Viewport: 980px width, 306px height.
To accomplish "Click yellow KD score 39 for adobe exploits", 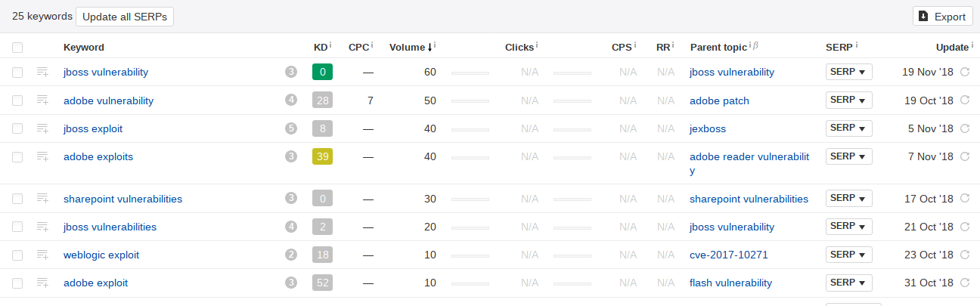I will (322, 156).
